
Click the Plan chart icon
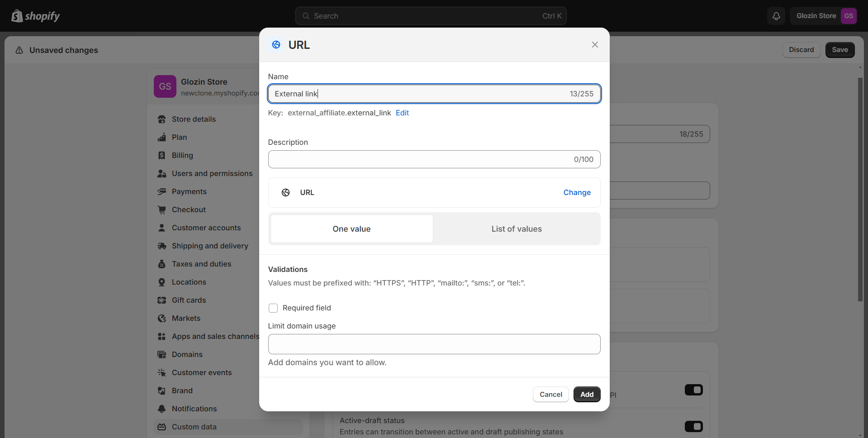(161, 138)
